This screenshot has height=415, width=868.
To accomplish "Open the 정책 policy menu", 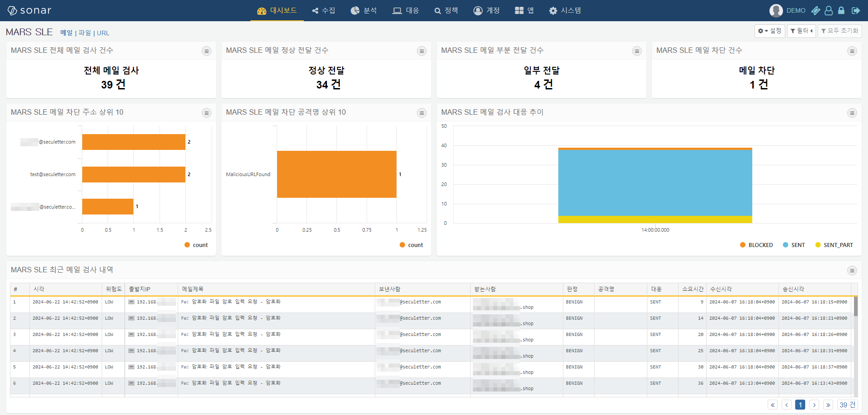I will 446,10.
